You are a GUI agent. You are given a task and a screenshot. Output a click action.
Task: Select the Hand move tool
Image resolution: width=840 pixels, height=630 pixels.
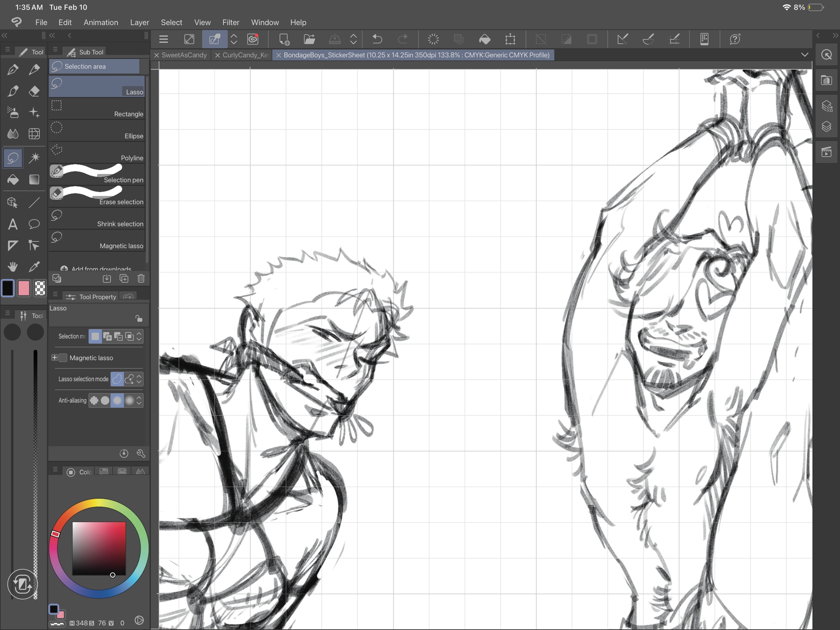tap(13, 267)
